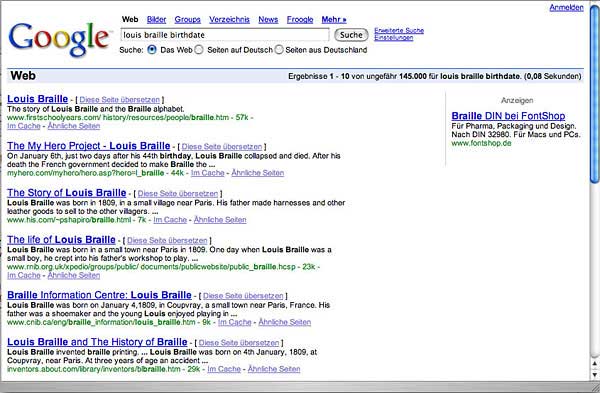Image resolution: width=600 pixels, height=393 pixels.
Task: Translate the History of Braille result
Action: coord(239,343)
